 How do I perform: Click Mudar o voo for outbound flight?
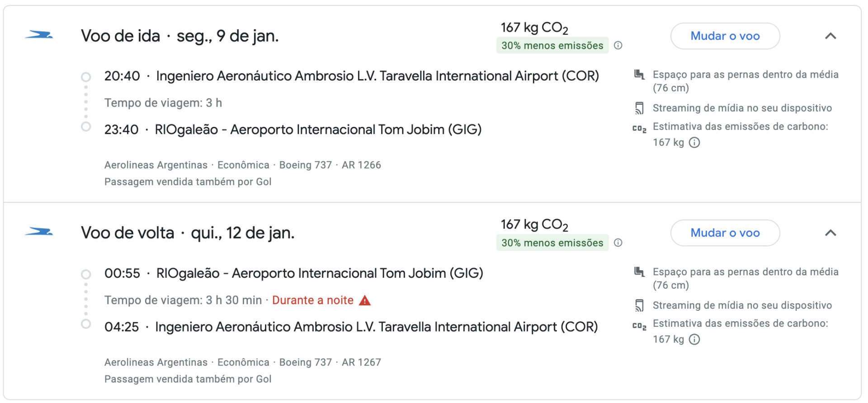click(x=725, y=36)
